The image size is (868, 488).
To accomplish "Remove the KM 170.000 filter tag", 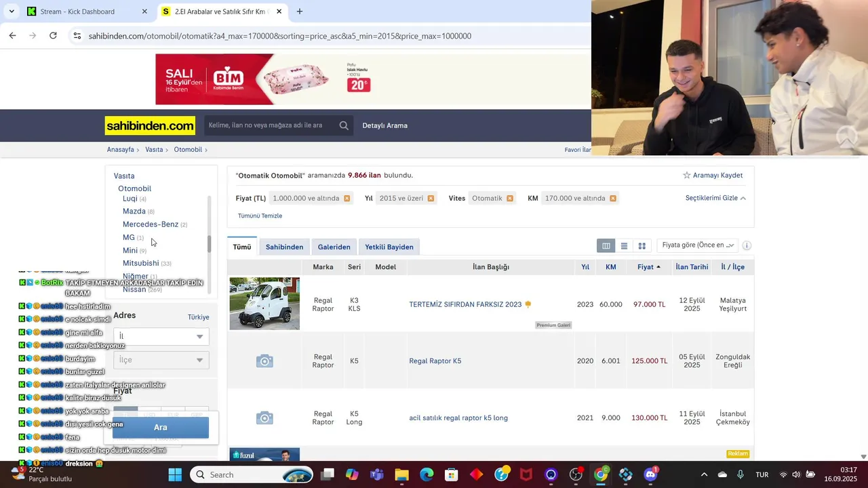I will point(612,199).
